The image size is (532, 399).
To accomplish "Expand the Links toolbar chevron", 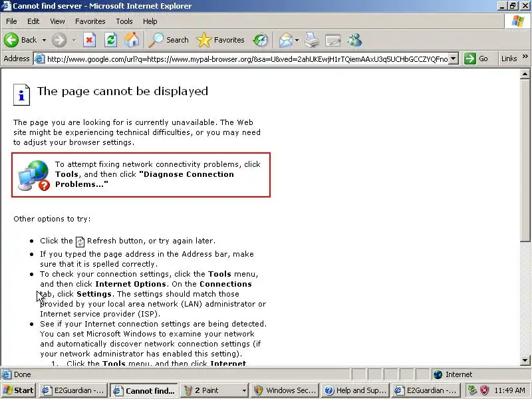I will click(525, 57).
